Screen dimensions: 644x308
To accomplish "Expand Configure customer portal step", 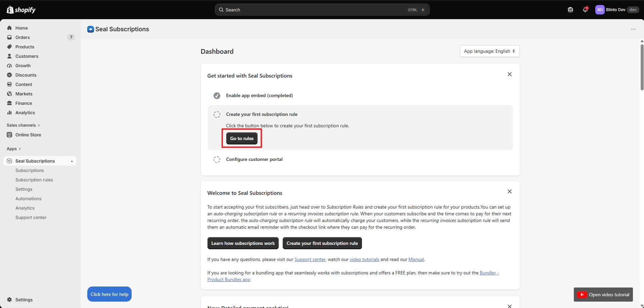I will 254,159.
